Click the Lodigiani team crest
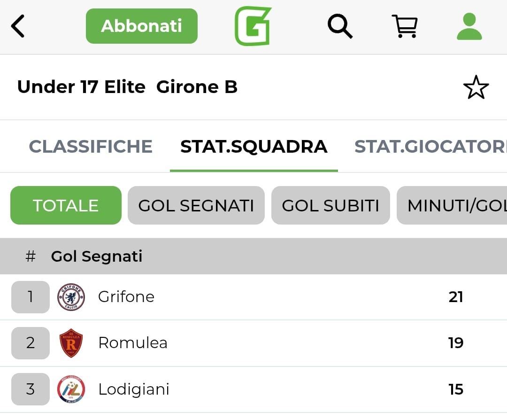 point(71,389)
